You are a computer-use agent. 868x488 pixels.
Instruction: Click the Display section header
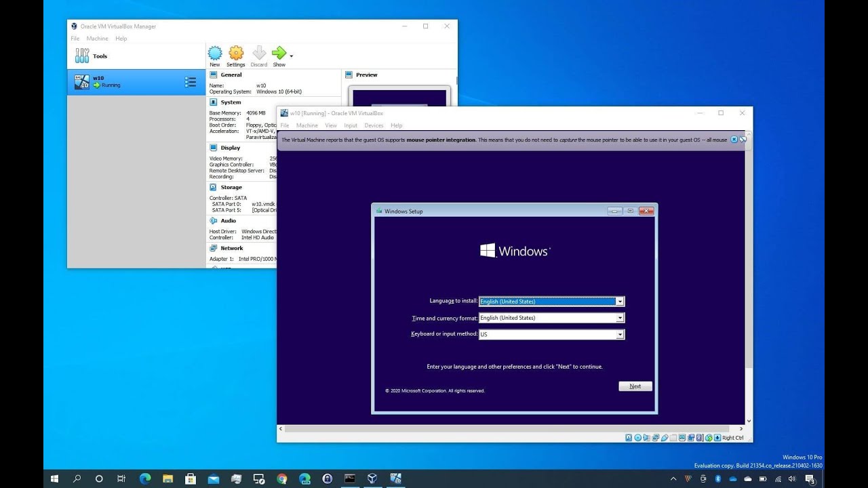(x=231, y=148)
